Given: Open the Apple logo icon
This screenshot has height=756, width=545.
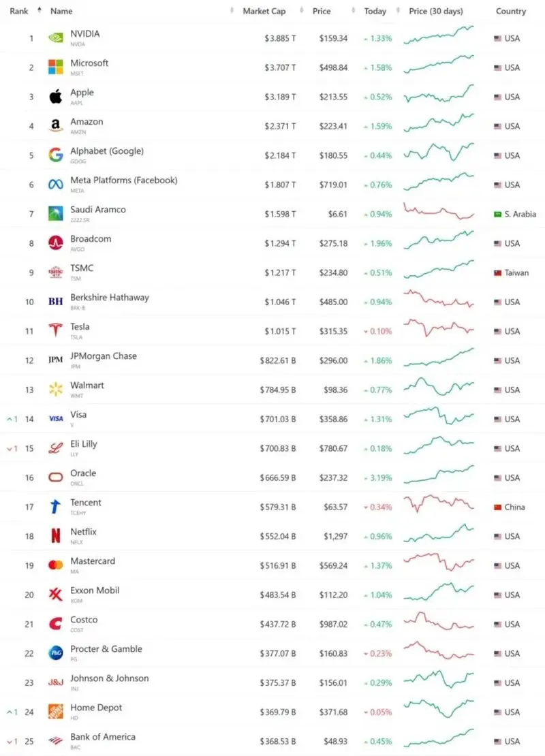Looking at the screenshot, I should click(x=55, y=97).
